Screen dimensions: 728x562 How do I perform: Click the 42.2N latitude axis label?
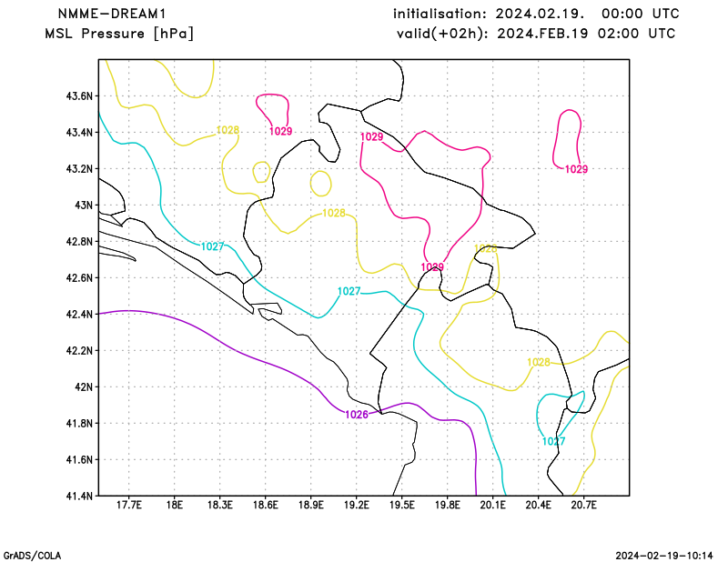(x=79, y=350)
